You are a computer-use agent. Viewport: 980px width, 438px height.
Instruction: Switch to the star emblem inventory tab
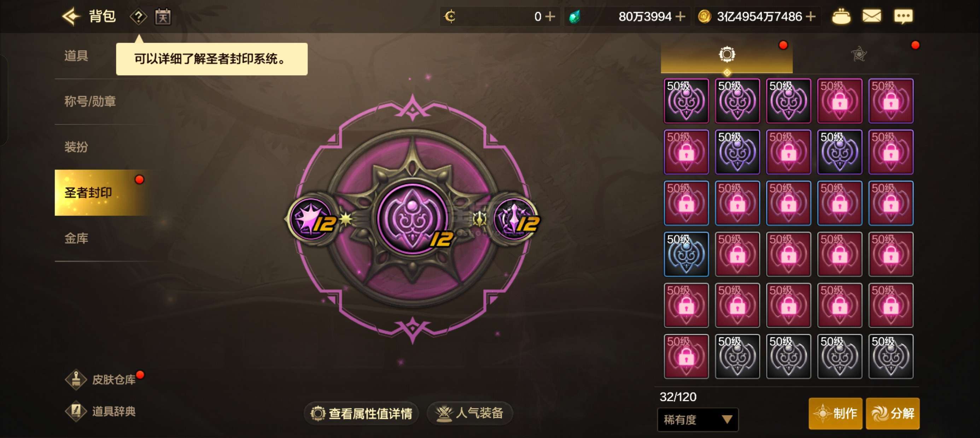(x=859, y=54)
